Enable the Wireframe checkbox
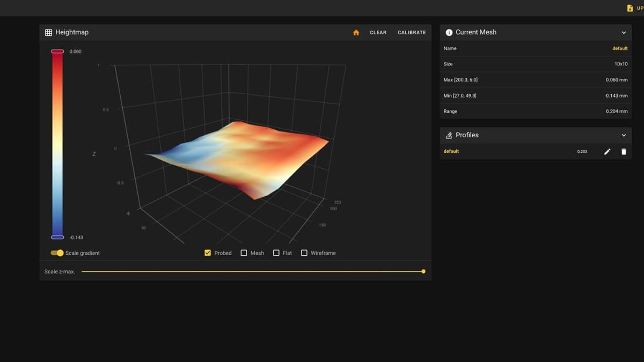Screen dimensions: 644x362 point(304,253)
